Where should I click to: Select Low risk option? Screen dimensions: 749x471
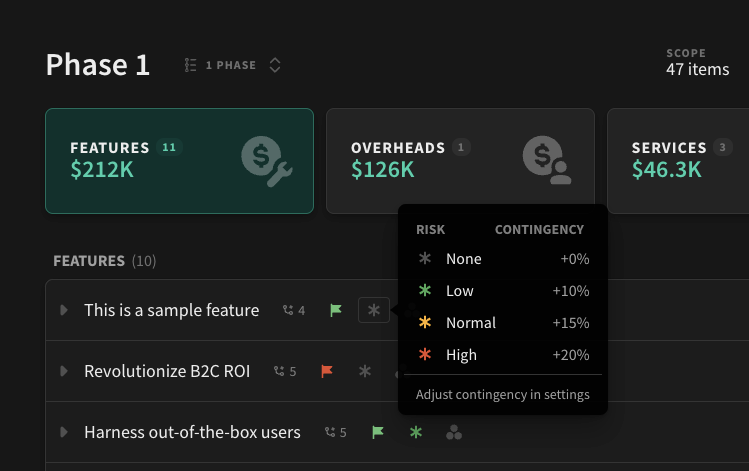coord(503,291)
